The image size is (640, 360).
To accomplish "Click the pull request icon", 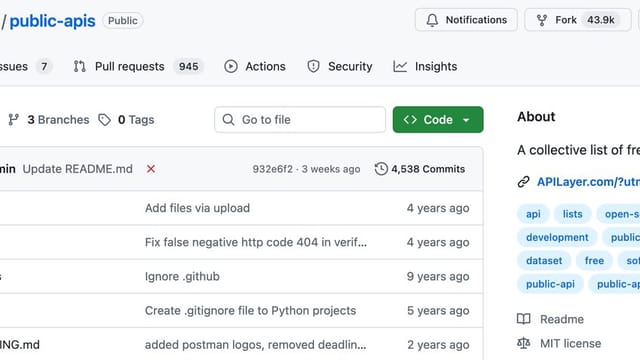I will [80, 66].
